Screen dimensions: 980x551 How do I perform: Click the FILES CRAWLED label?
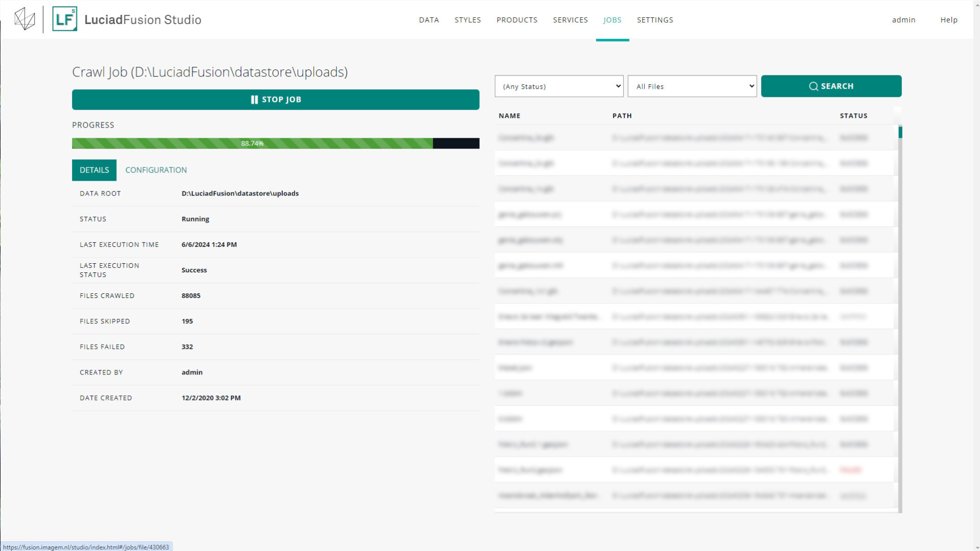[107, 295]
